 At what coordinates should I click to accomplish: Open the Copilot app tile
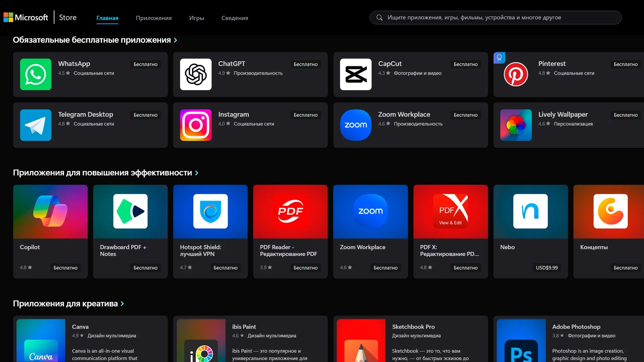click(x=50, y=231)
